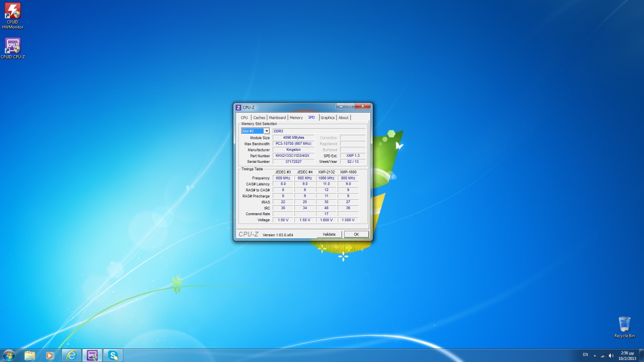Click the PC3-10700 (667 MHz) bandwidth value
This screenshot has width=644, height=362.
coord(293,144)
